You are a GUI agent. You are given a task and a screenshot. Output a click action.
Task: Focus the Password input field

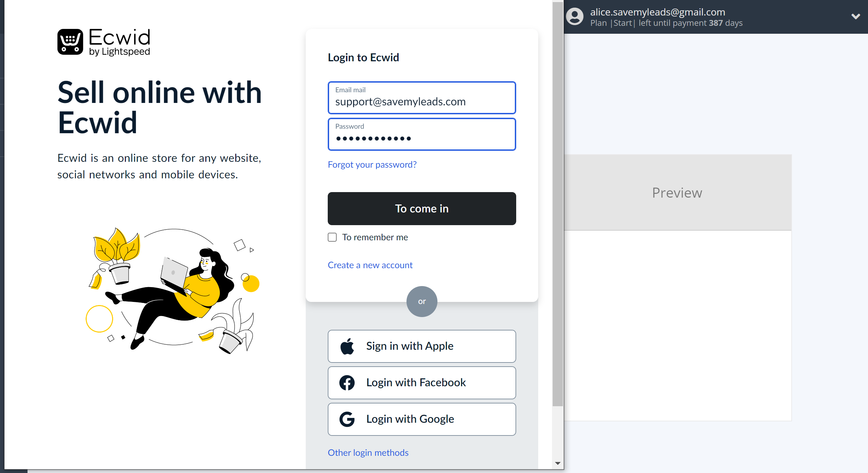[422, 134]
